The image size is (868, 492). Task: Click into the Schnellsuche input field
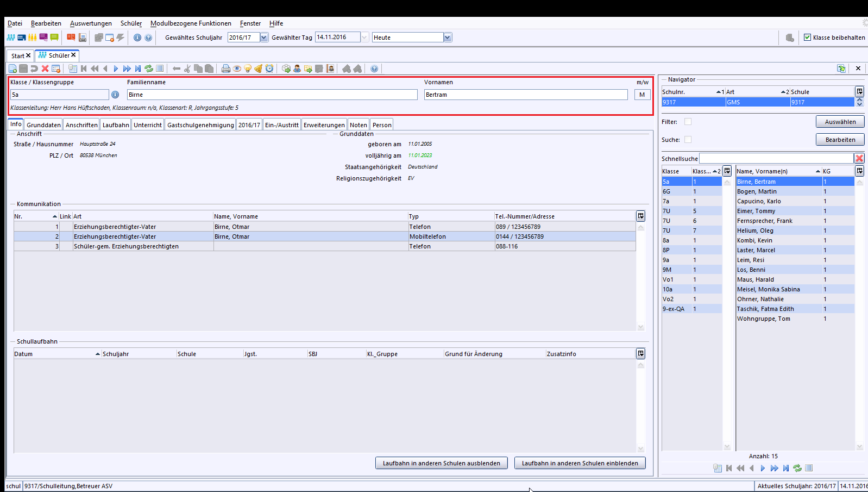[x=776, y=158]
